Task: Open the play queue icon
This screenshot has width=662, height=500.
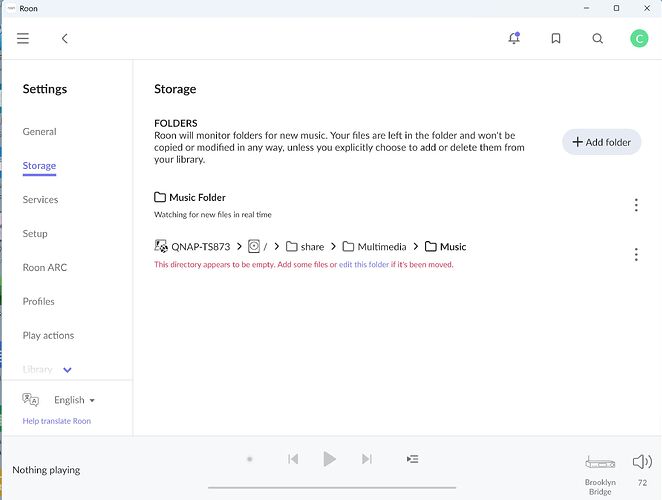Action: tap(412, 459)
